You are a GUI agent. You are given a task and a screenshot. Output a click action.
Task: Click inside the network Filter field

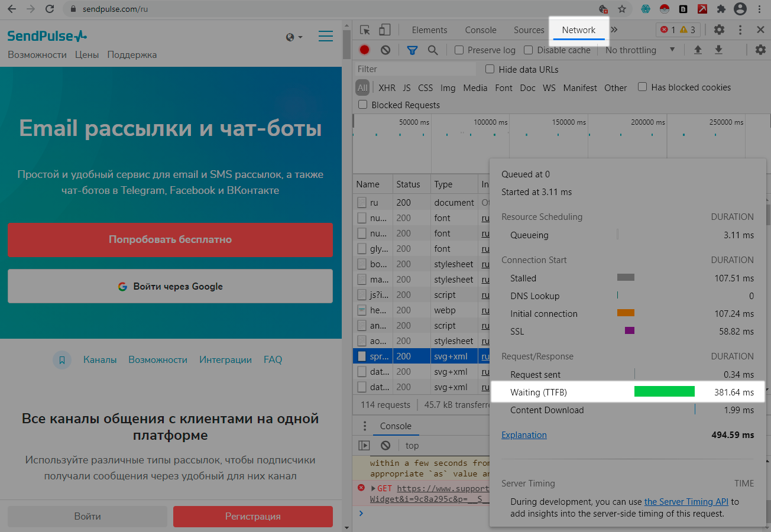416,69
